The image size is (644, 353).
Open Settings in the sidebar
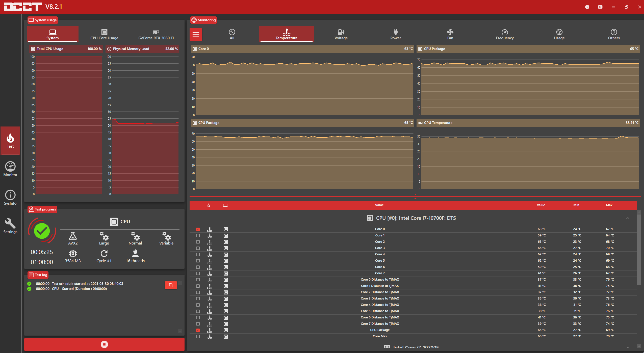click(x=10, y=226)
